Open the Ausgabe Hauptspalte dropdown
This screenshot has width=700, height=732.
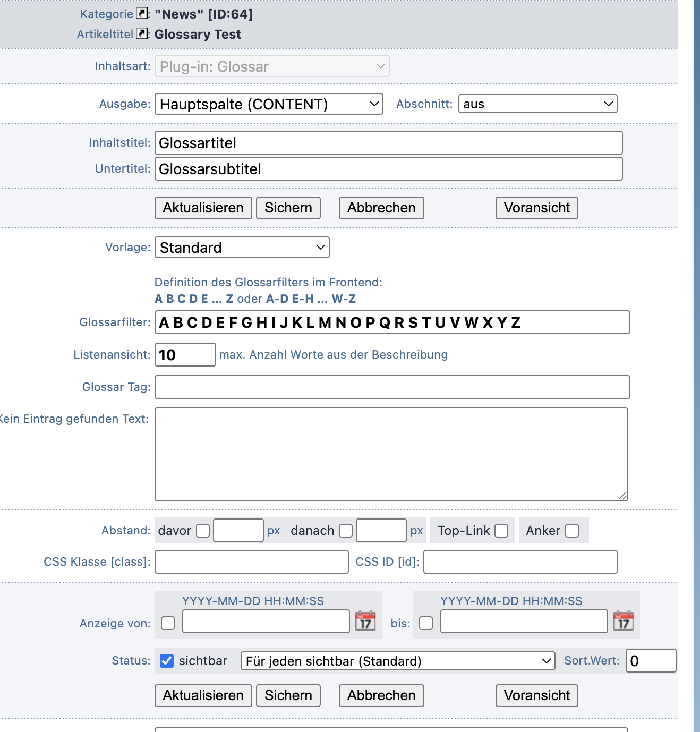269,104
